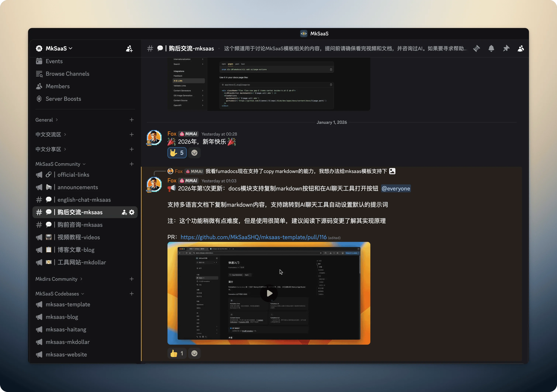Open the Members page
The width and height of the screenshot is (557, 392).
tap(85, 86)
